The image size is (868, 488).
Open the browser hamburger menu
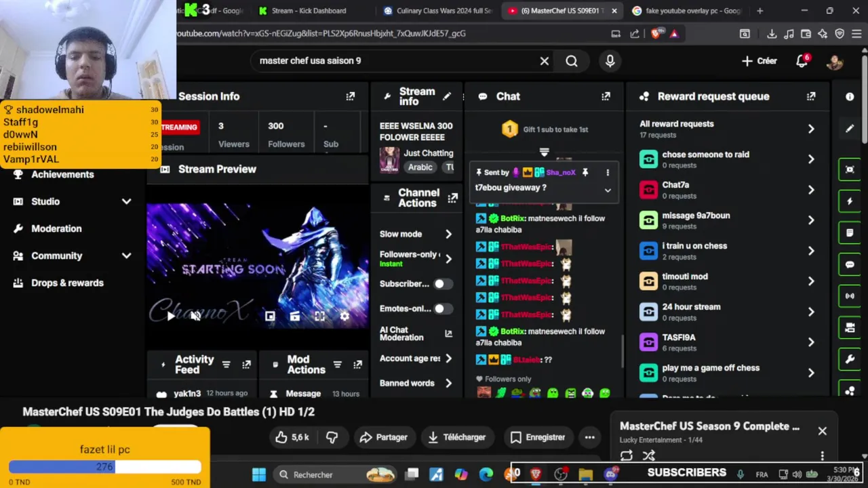pyautogui.click(x=856, y=33)
